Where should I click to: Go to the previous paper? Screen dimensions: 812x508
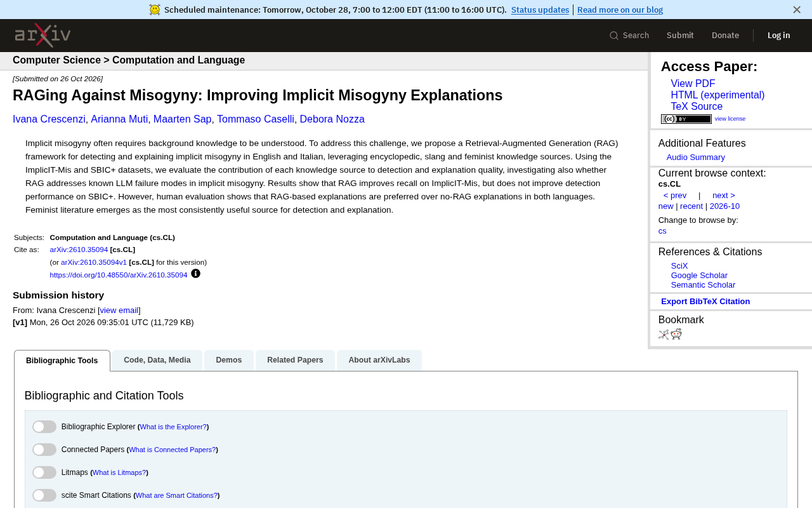[x=675, y=196]
